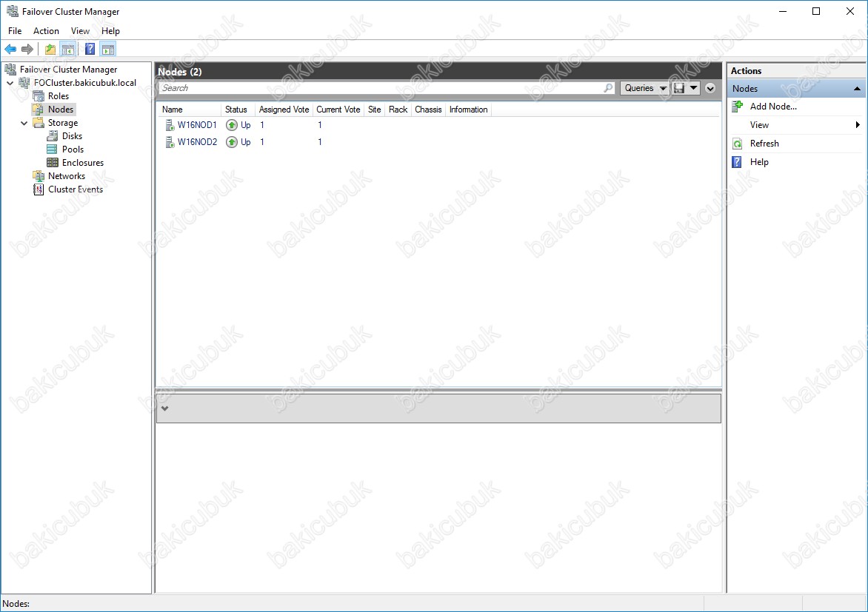Image resolution: width=868 pixels, height=612 pixels.
Task: Click the green Up status icon for W16NOD2
Action: tap(232, 142)
